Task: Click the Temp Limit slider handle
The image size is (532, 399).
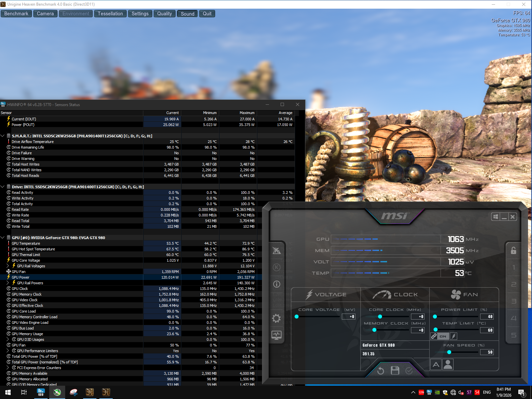Action: pyautogui.click(x=436, y=330)
